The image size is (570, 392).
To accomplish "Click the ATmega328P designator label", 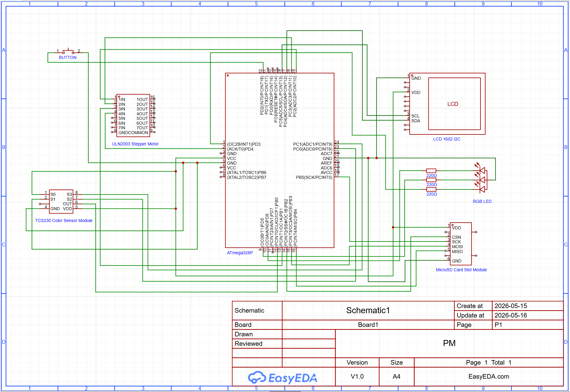I will coord(240,253).
